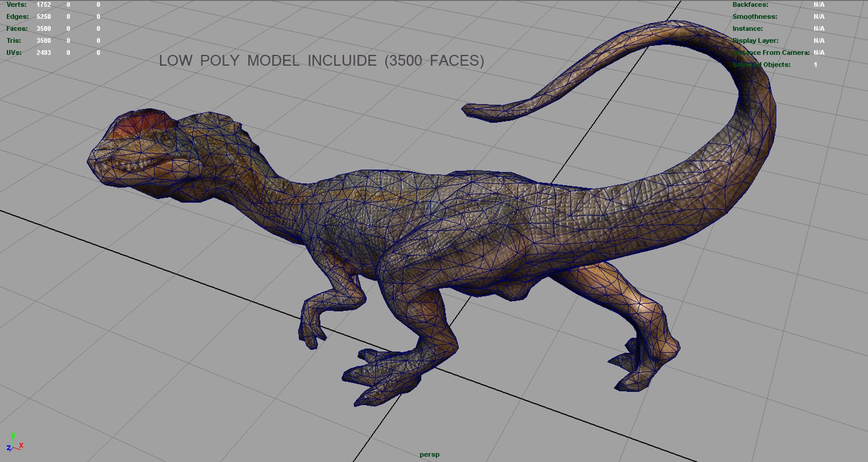This screenshot has width=868, height=462.
Task: Click the Backfaces: label
Action: click(750, 5)
